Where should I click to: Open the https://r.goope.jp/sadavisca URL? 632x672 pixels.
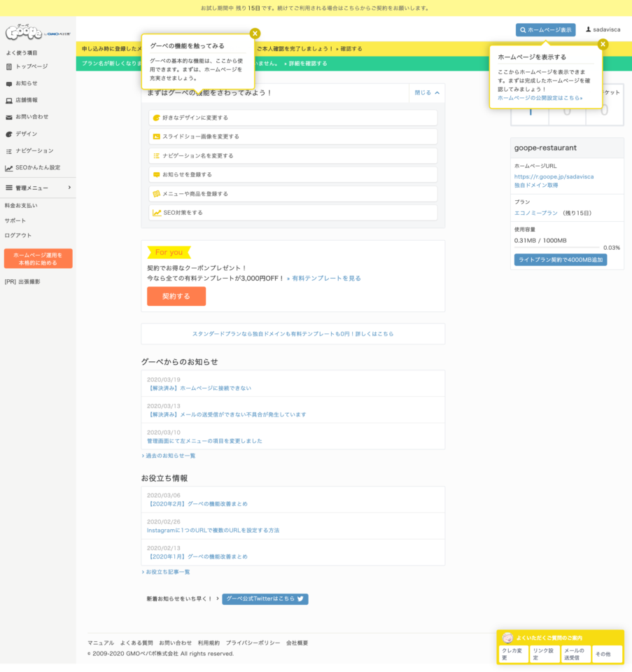554,176
